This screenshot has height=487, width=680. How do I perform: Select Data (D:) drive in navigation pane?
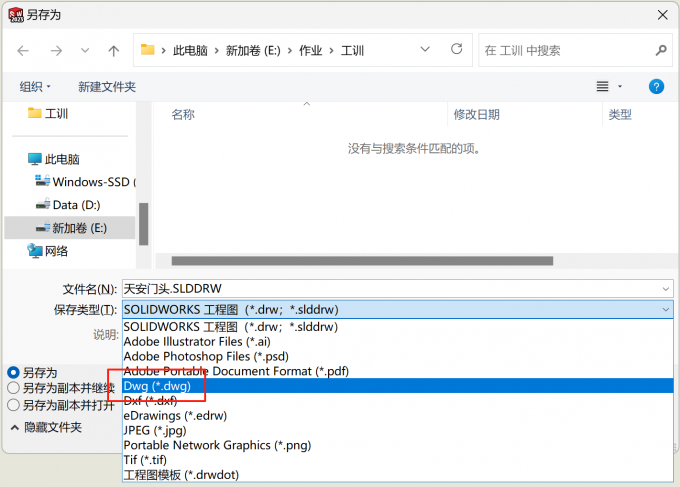(x=68, y=205)
